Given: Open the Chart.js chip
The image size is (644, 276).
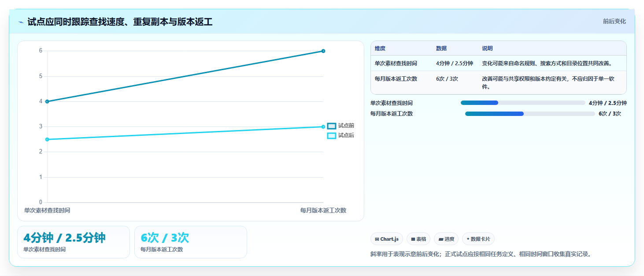Looking at the screenshot, I should tap(387, 239).
